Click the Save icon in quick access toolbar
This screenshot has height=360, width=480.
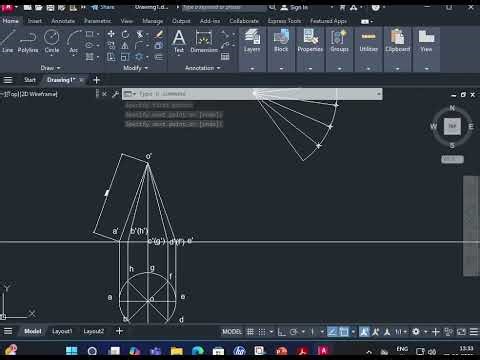pyautogui.click(x=50, y=7)
